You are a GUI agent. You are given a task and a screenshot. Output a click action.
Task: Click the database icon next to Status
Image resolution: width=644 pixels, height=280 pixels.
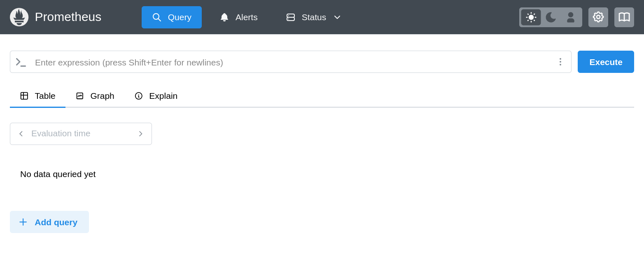tap(291, 17)
